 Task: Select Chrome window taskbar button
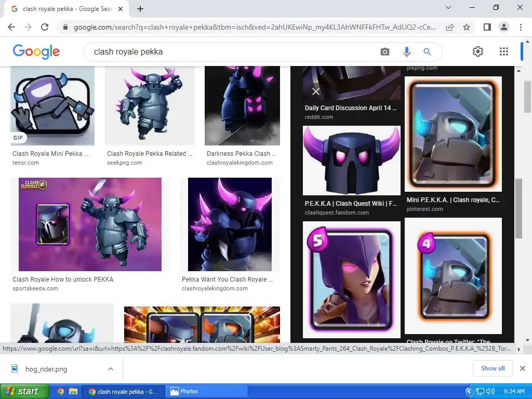coord(124,391)
